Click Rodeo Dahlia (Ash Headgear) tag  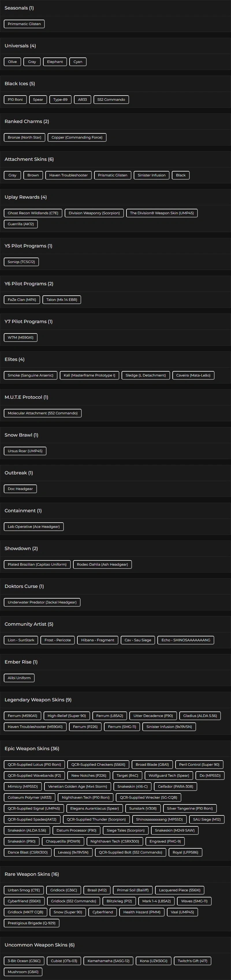[x=103, y=564]
